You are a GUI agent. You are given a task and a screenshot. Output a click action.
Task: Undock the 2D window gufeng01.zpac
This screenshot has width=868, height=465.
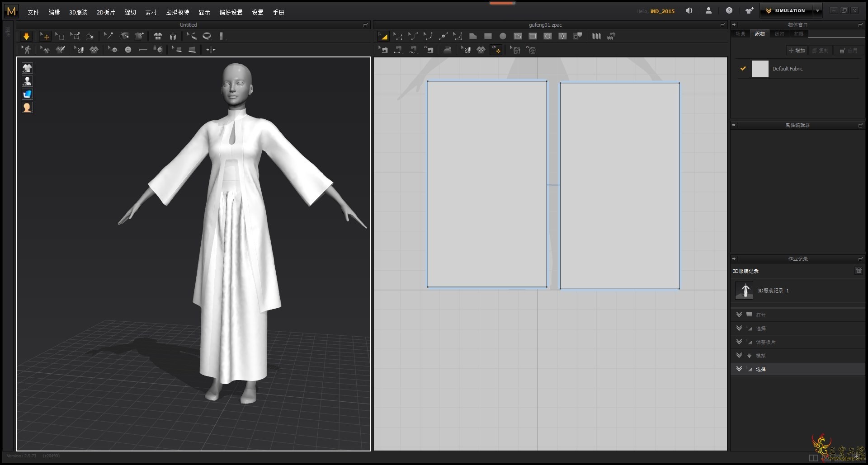tap(722, 25)
